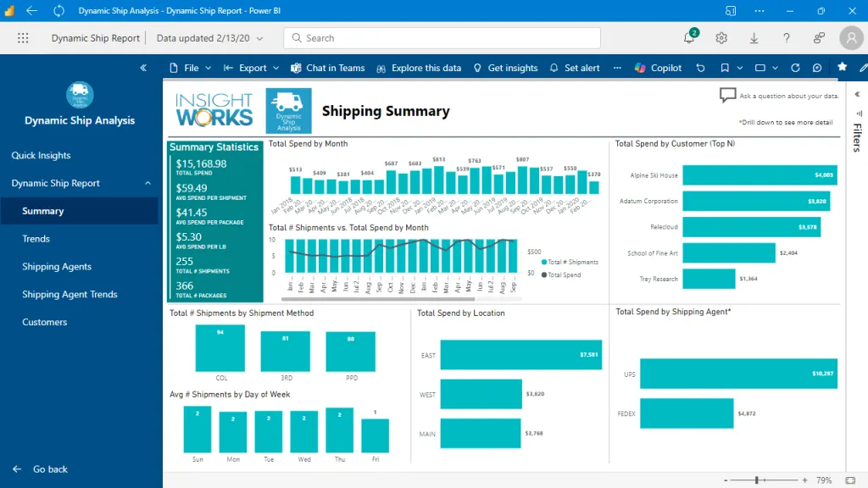Viewport: 868px width, 488px height.
Task: Open Power BI settings gear
Action: coord(722,38)
